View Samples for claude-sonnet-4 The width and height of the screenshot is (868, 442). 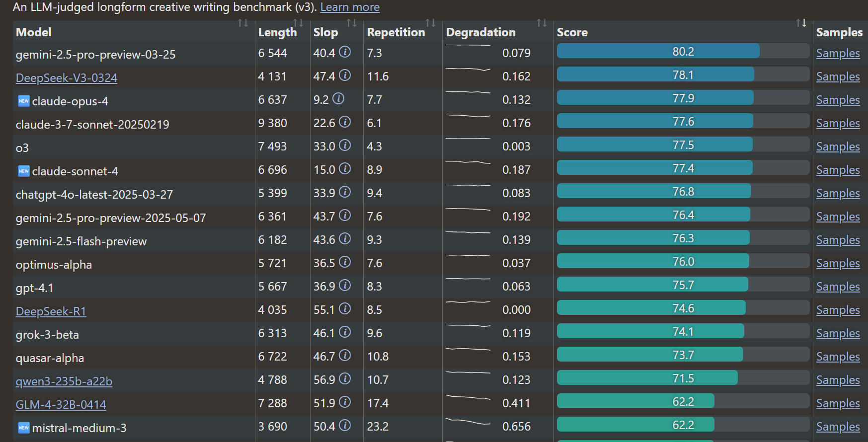pyautogui.click(x=838, y=170)
